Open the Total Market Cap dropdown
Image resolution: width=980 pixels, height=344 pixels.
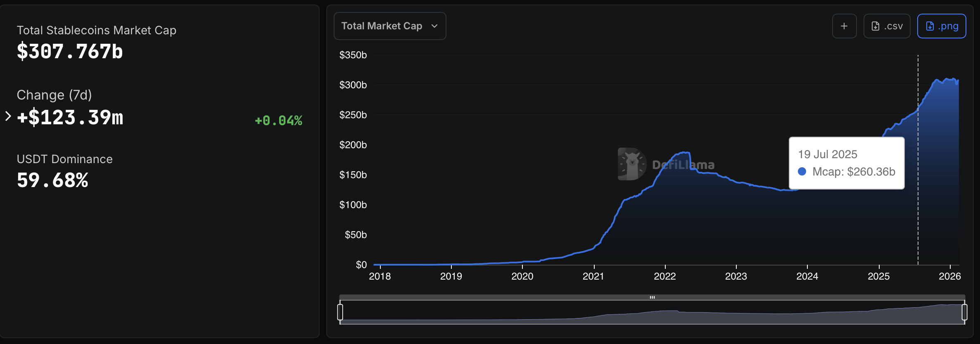pos(389,26)
